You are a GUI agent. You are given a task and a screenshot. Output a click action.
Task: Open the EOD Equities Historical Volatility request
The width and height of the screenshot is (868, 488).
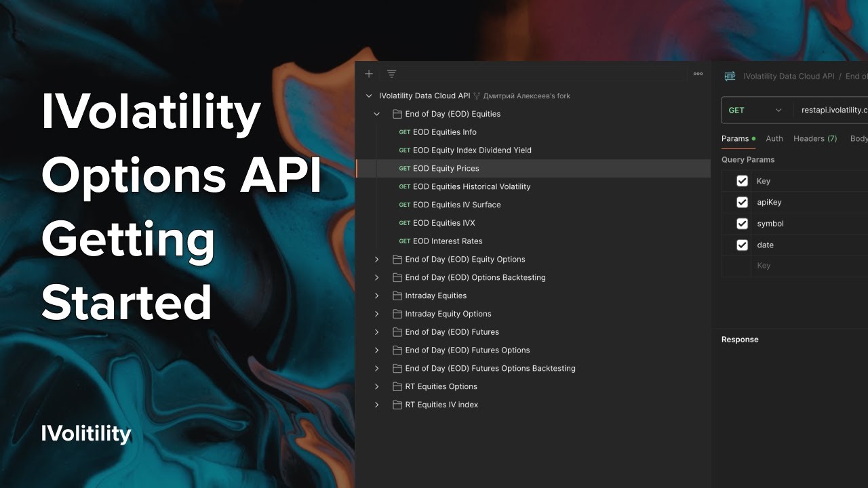coord(472,186)
